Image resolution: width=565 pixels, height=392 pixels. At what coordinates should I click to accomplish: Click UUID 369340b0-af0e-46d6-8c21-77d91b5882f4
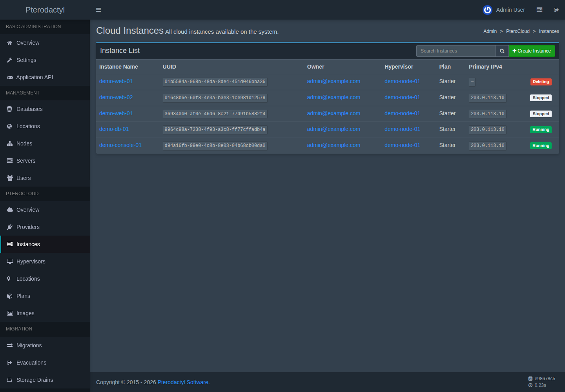[215, 114]
